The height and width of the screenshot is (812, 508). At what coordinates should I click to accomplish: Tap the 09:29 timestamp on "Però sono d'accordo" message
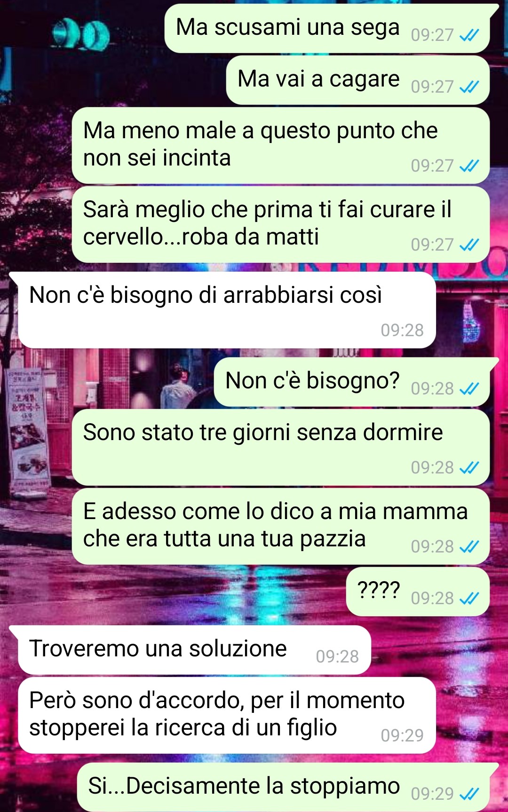click(402, 735)
